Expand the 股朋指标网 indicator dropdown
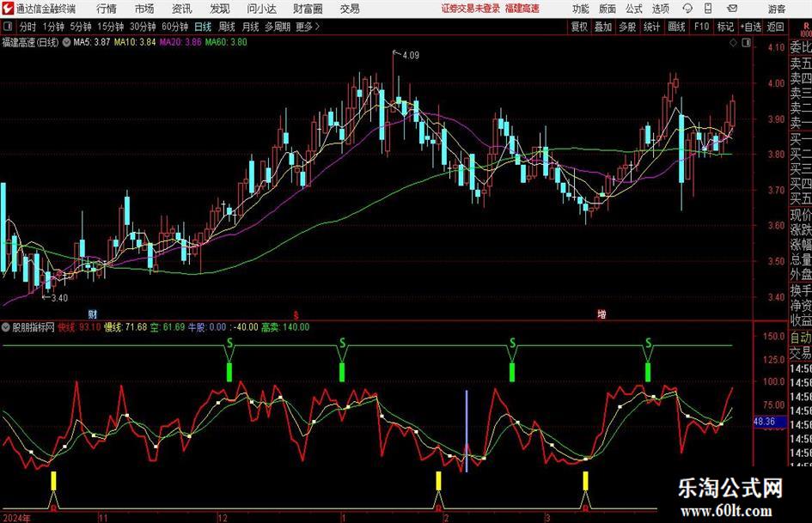 tap(6, 327)
